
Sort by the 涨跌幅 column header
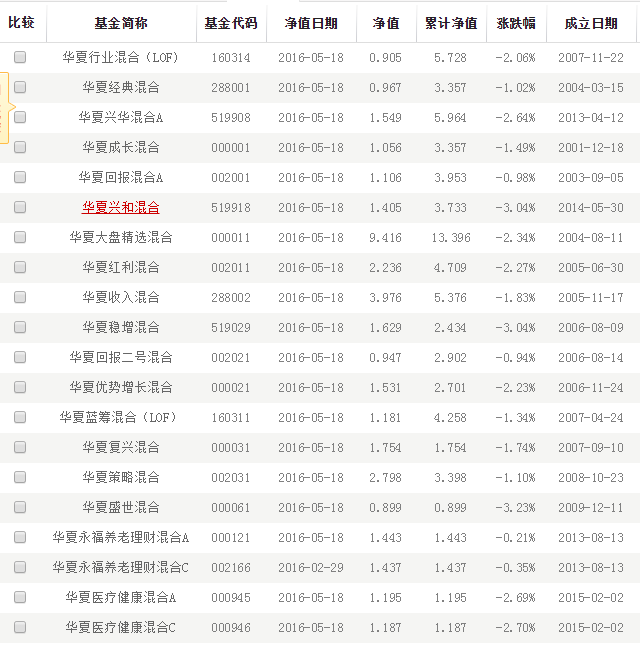516,23
